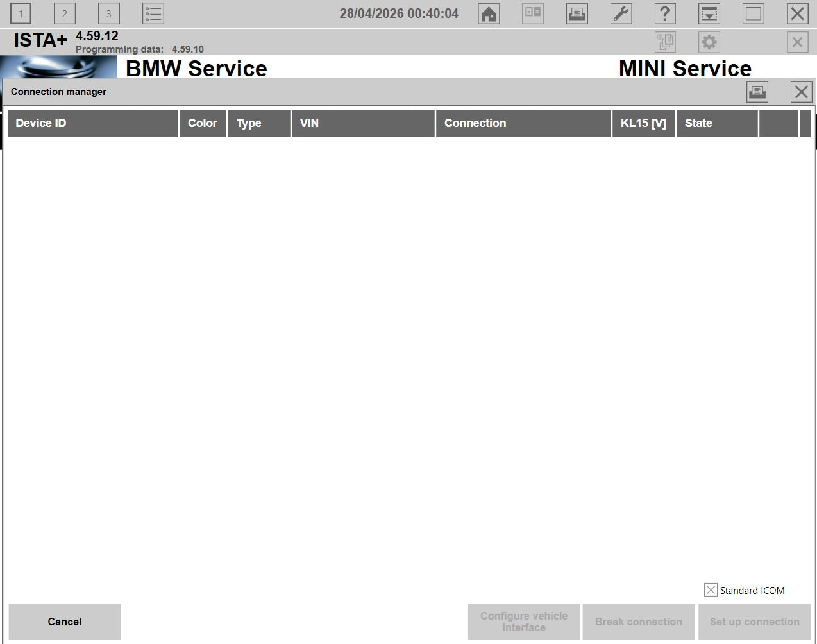The height and width of the screenshot is (644, 817).
Task: Sort by the Color column header
Action: (203, 123)
